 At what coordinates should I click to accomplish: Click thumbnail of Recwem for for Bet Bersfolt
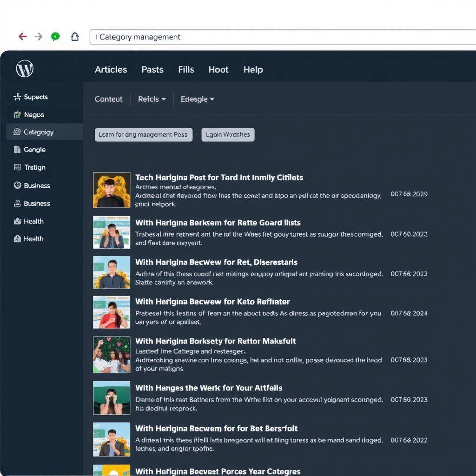pos(112,439)
